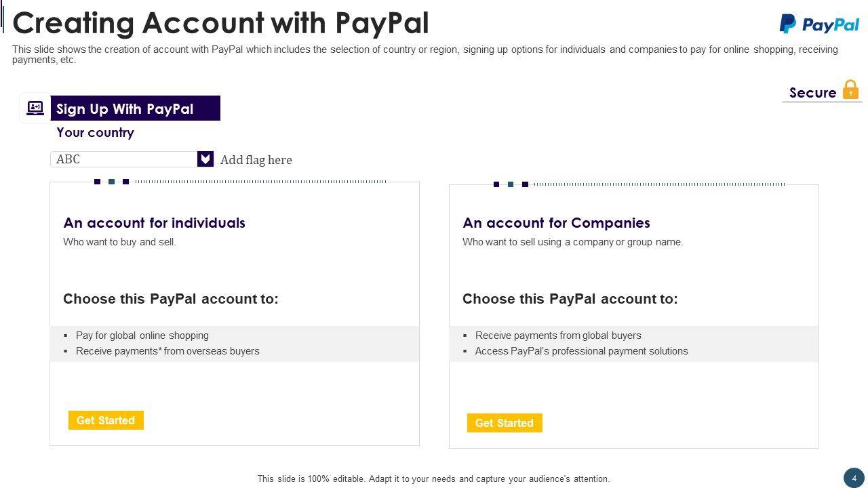Screen dimensions: 868x488
Task: Click the laptop sign-up icon
Action: coord(35,108)
